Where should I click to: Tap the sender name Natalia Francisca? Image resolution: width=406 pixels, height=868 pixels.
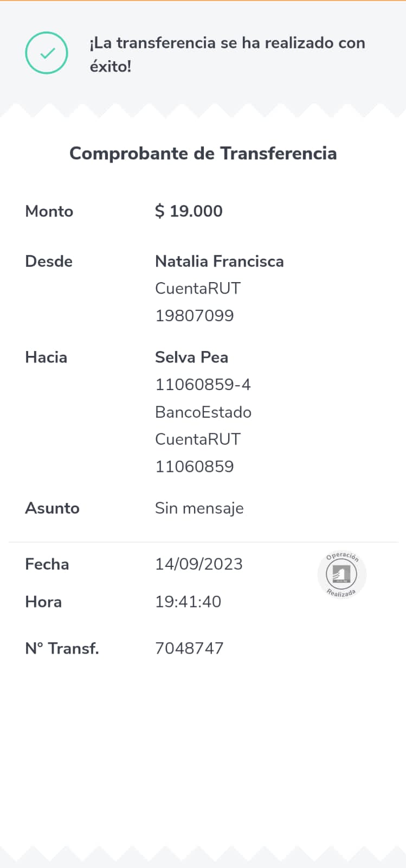pyautogui.click(x=219, y=261)
